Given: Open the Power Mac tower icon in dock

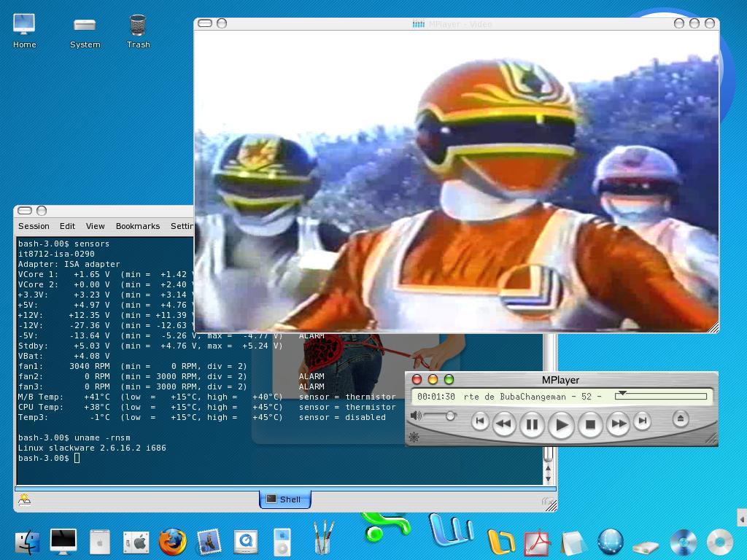Looking at the screenshot, I should coord(99,542).
